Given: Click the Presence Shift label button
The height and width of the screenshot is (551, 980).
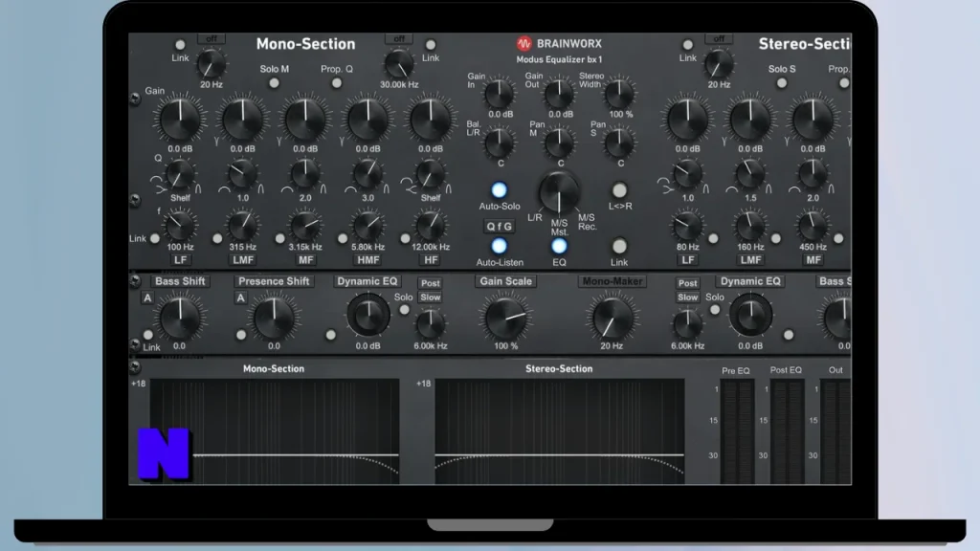Looking at the screenshot, I should 274,282.
